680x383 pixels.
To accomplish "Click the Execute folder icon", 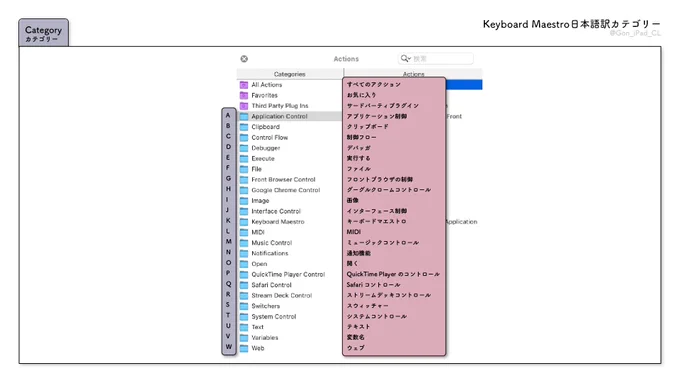I will [x=244, y=159].
